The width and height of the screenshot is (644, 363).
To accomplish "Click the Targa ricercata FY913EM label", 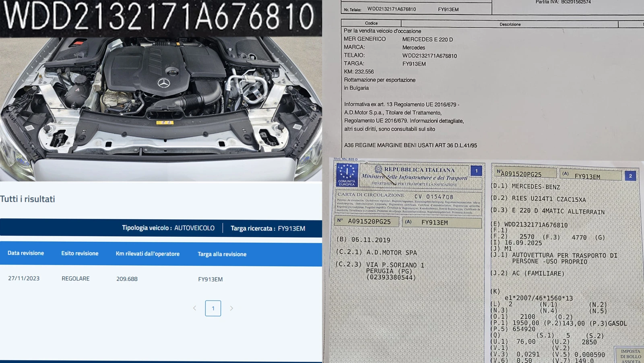I will tap(268, 228).
